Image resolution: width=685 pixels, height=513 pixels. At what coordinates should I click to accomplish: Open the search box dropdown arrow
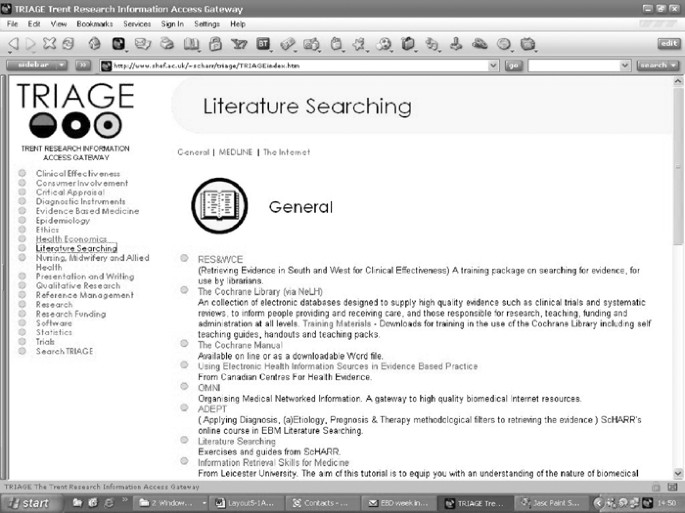tap(625, 65)
